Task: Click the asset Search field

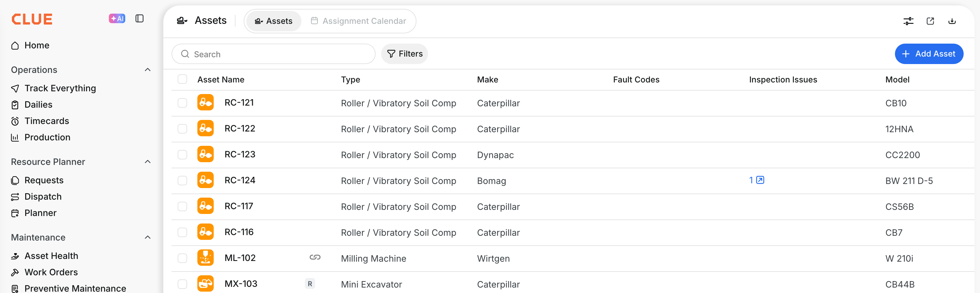Action: 274,54
